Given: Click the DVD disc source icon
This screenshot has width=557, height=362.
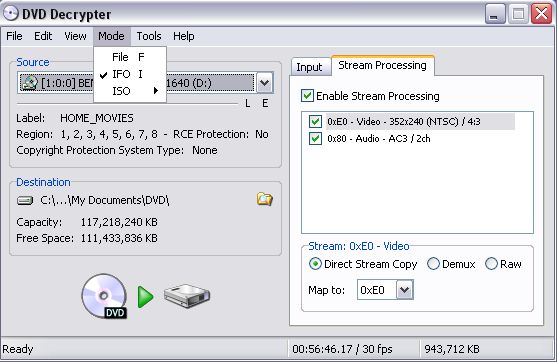Looking at the screenshot, I should point(104,296).
